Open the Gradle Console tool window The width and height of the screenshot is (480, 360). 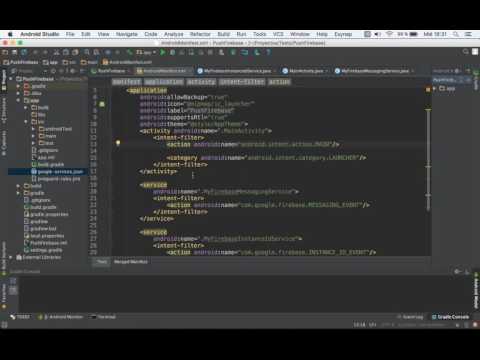[450, 317]
